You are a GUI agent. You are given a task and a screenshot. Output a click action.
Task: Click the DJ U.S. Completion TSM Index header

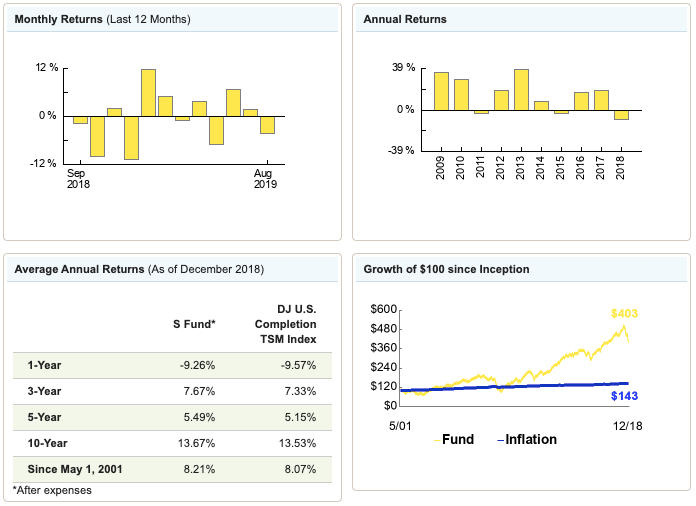click(285, 324)
